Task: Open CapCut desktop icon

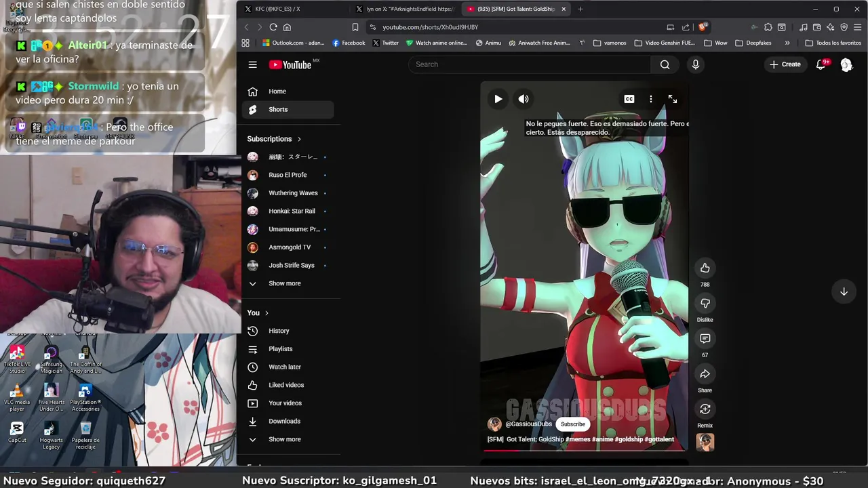Action: (17, 432)
